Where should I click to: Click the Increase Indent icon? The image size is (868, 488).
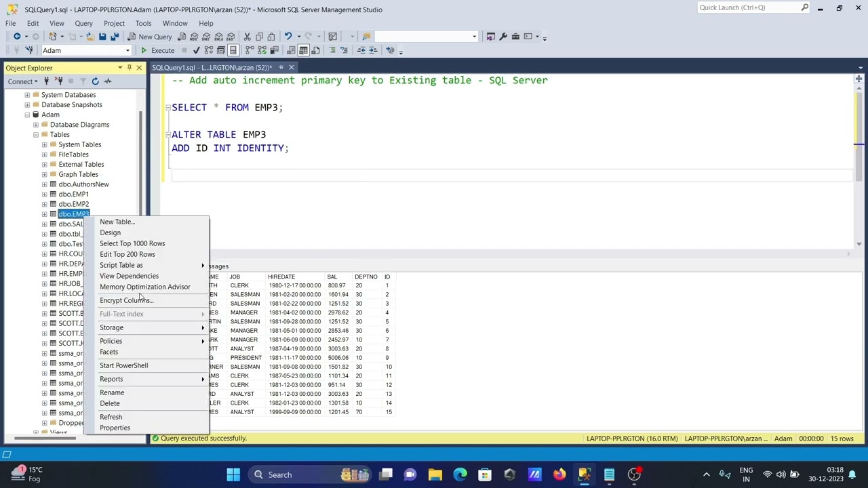374,50
